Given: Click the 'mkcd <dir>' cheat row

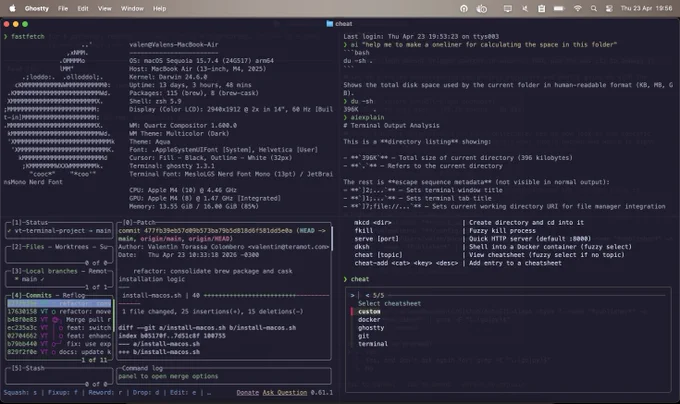Looking at the screenshot, I should (468, 222).
